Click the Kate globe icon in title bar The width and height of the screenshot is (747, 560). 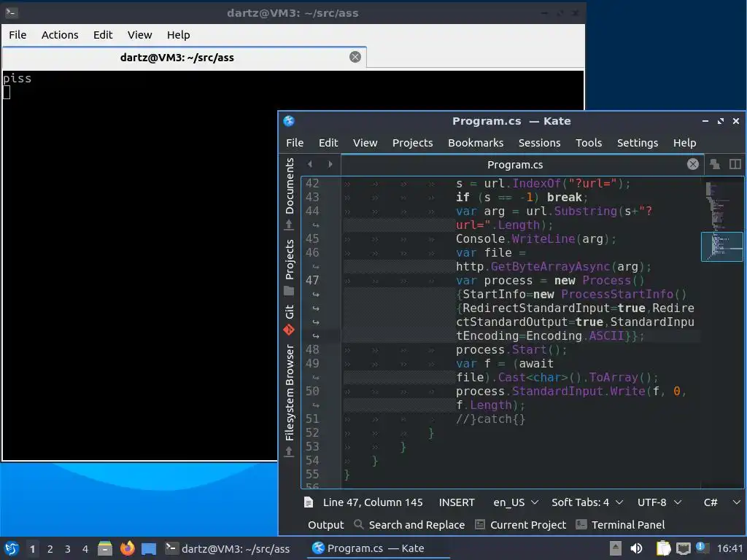289,121
